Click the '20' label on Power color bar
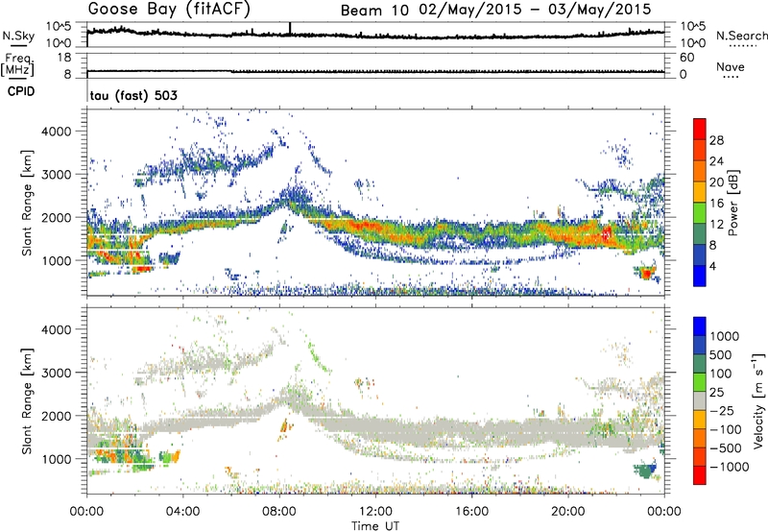 (716, 182)
